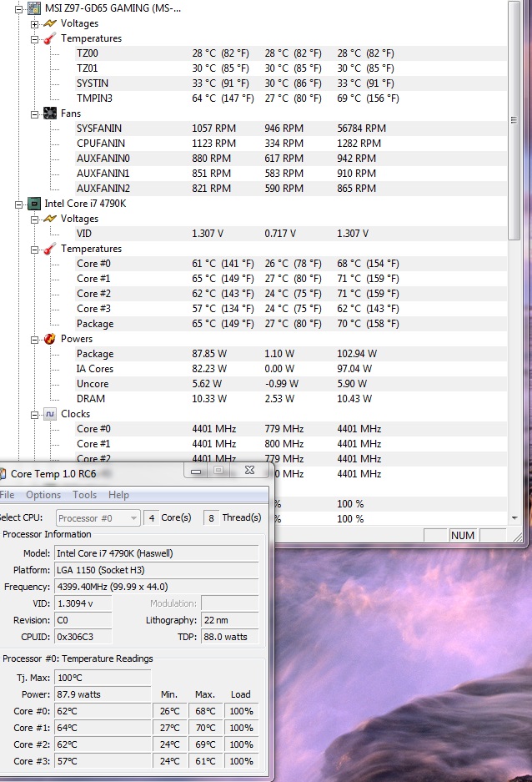This screenshot has height=782, width=532.
Task: Click the Powers flame icon
Action: (50, 339)
